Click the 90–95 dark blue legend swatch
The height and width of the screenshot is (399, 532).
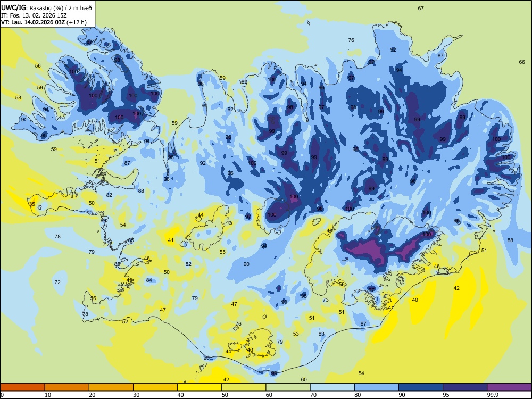421,387
